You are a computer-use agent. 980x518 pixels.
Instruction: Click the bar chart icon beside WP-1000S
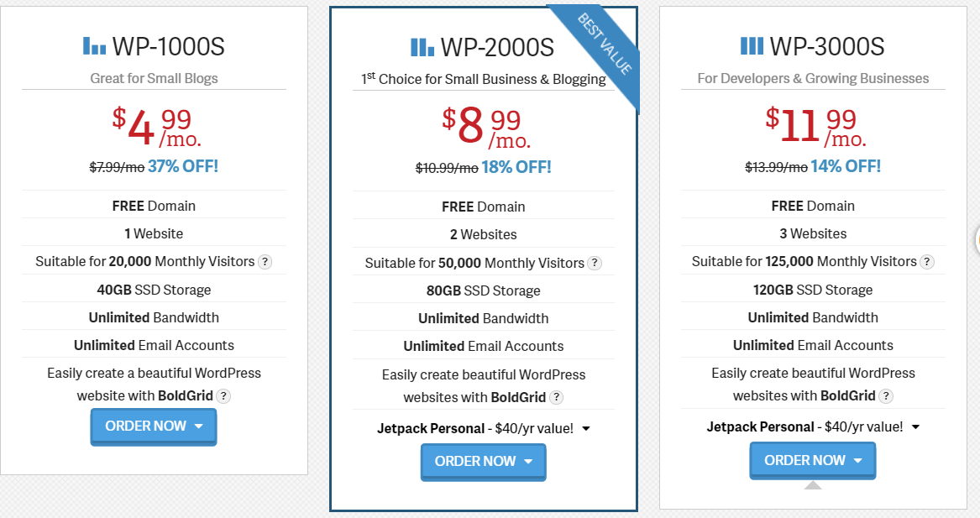pyautogui.click(x=95, y=46)
